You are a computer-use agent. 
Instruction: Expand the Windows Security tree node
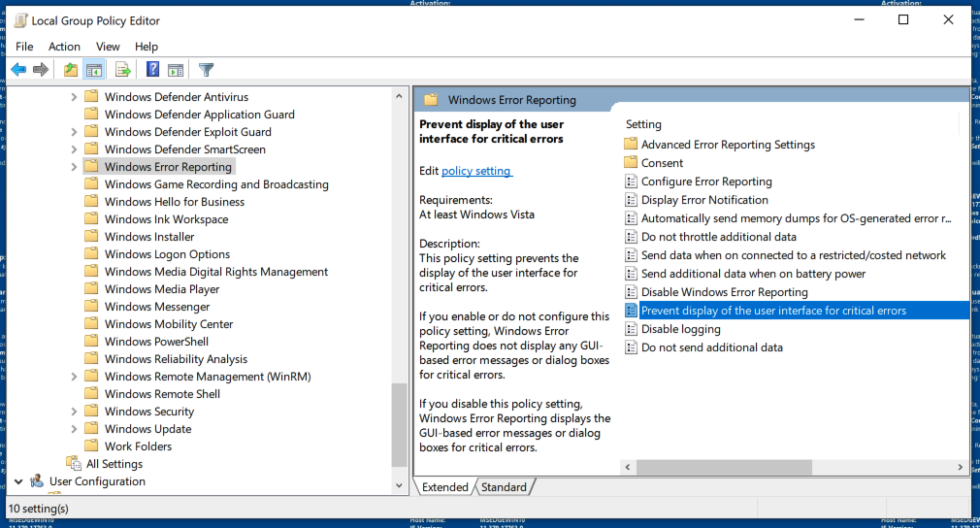point(74,412)
